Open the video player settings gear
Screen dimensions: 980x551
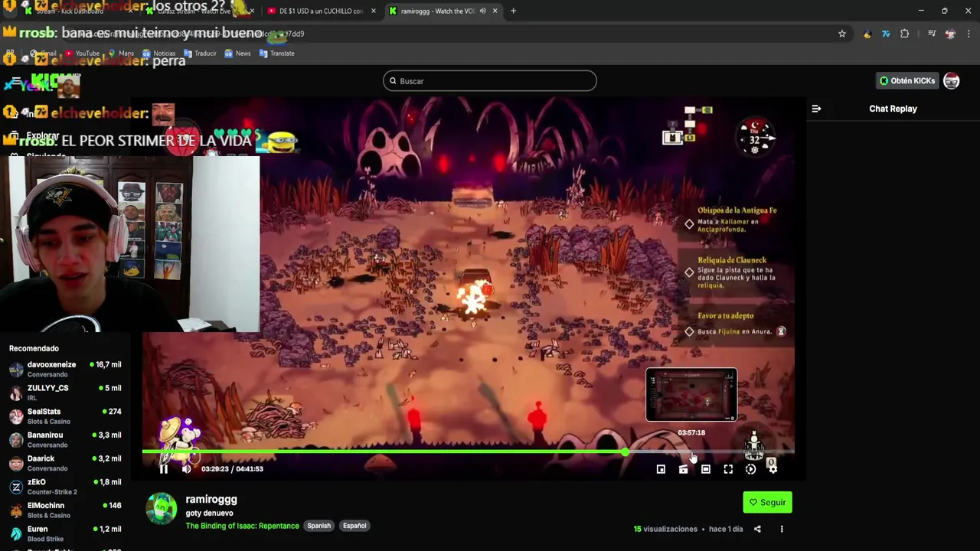773,469
